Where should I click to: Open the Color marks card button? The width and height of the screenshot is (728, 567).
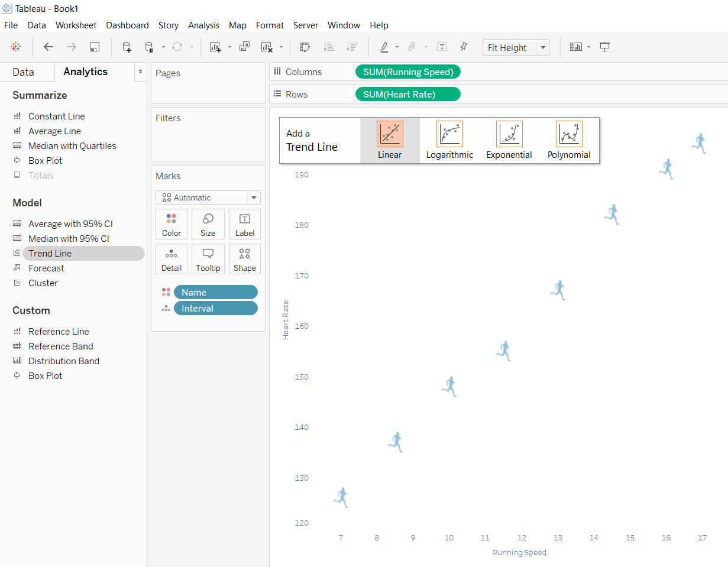coord(172,225)
